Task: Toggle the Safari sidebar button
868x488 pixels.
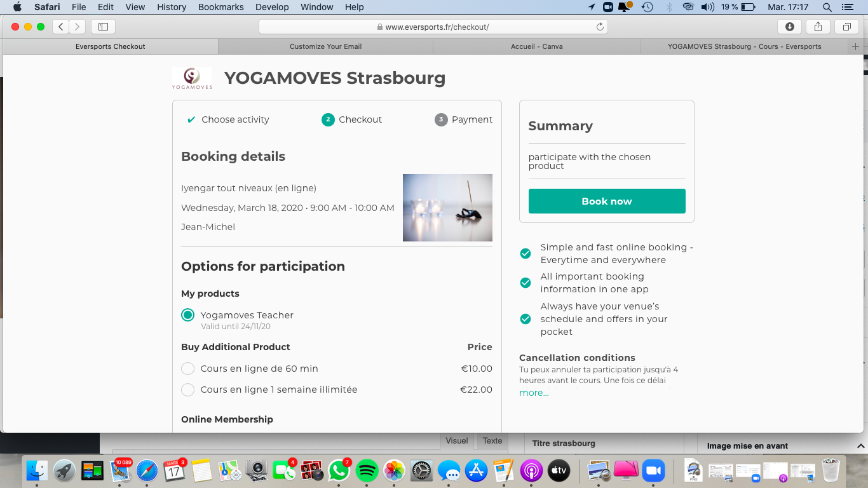Action: 103,27
